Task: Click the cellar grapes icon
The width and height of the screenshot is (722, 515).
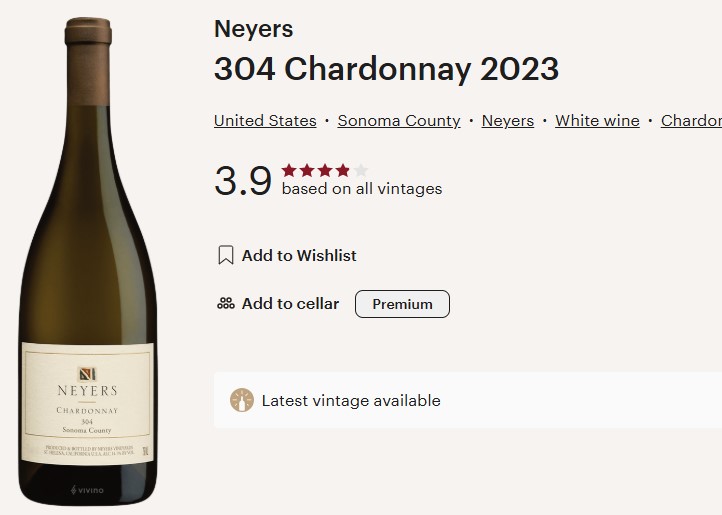Action: (x=226, y=304)
